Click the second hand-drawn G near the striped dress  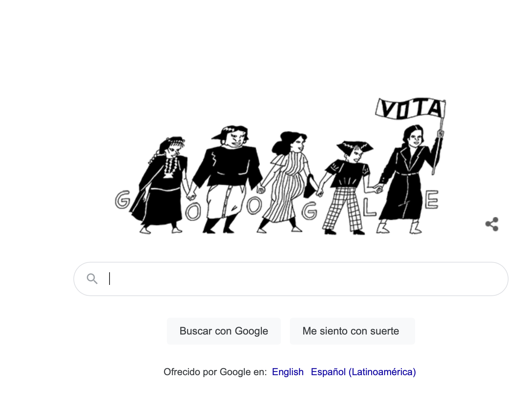point(309,211)
